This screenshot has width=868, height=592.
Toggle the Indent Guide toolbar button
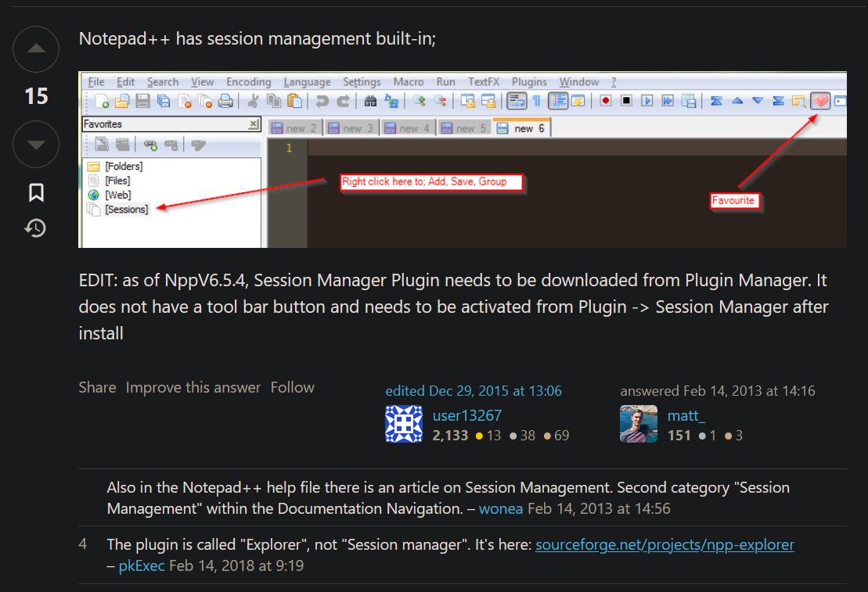coord(558,101)
